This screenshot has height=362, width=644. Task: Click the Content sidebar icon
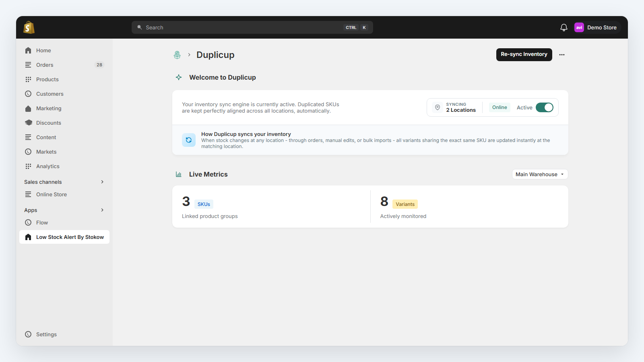(28, 137)
